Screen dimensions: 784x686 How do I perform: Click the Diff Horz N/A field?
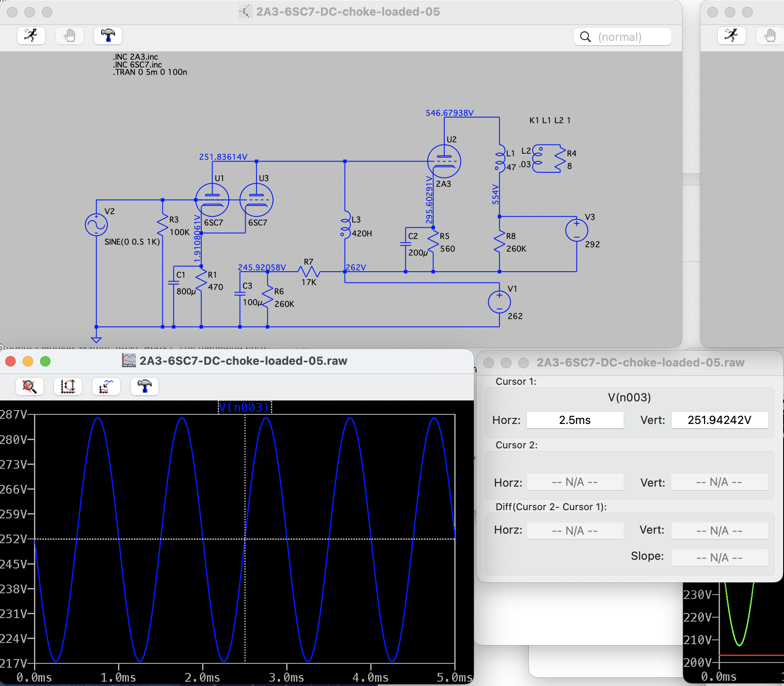click(x=575, y=531)
